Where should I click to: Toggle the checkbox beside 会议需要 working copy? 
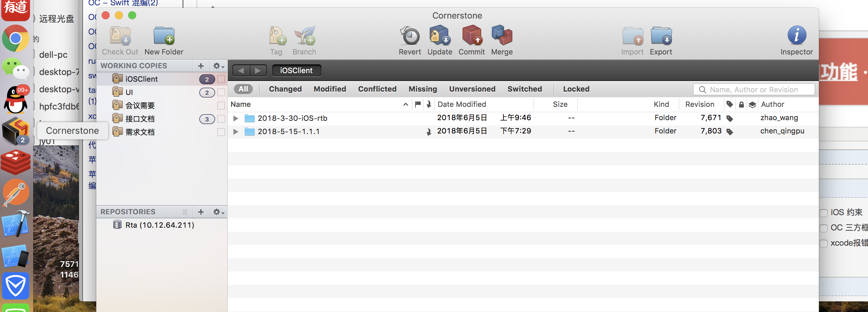(x=221, y=106)
